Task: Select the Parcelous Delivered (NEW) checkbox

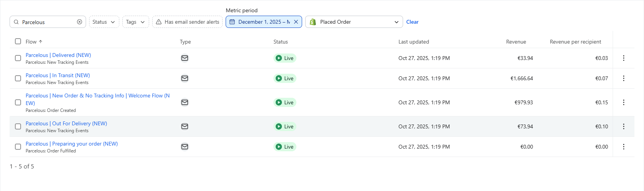Action: [x=18, y=58]
